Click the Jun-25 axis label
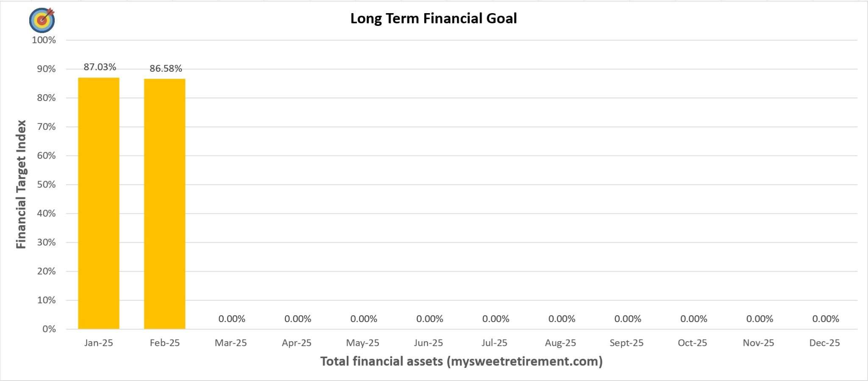This screenshot has height=381, width=868. [428, 343]
